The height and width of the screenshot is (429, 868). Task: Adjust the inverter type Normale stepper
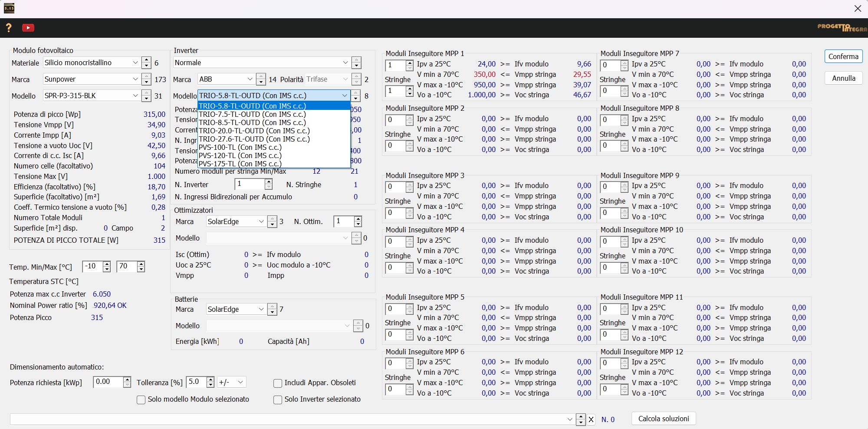[x=356, y=63]
